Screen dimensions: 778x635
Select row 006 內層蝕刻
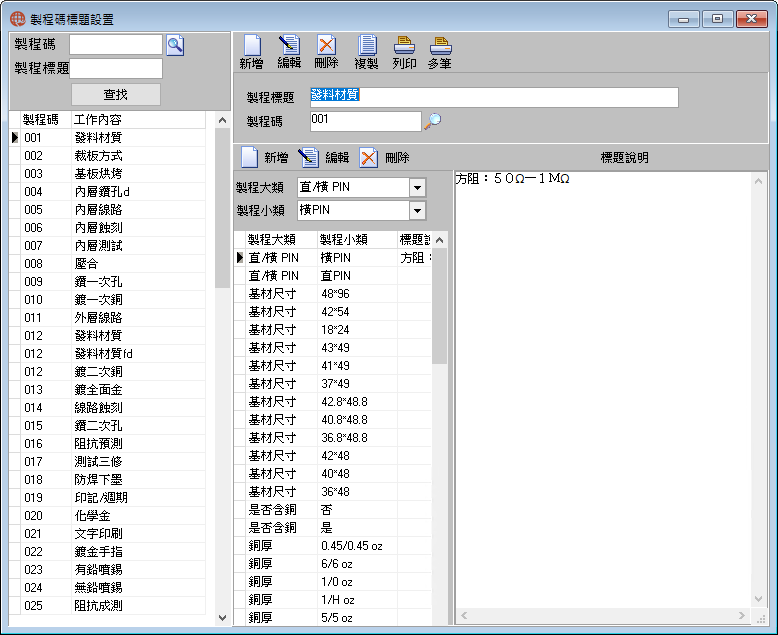pos(107,228)
